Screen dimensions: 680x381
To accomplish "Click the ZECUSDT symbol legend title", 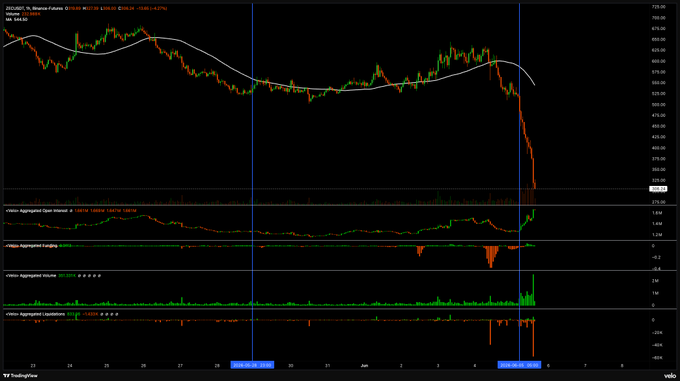I will coord(34,8).
